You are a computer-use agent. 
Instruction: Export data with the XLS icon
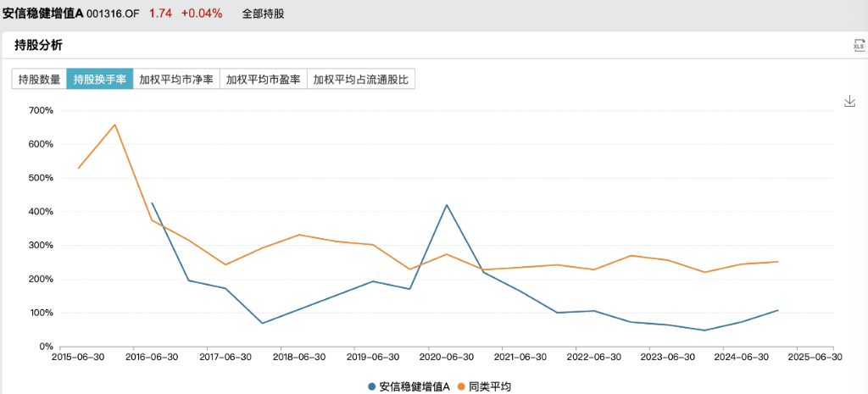(859, 46)
